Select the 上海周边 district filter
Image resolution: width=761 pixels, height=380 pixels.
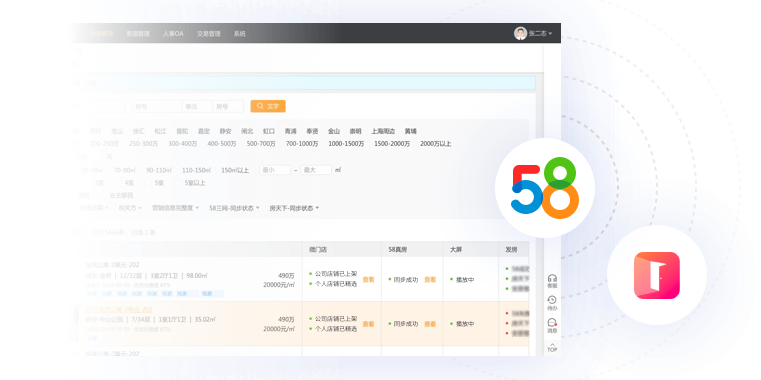pos(383,131)
